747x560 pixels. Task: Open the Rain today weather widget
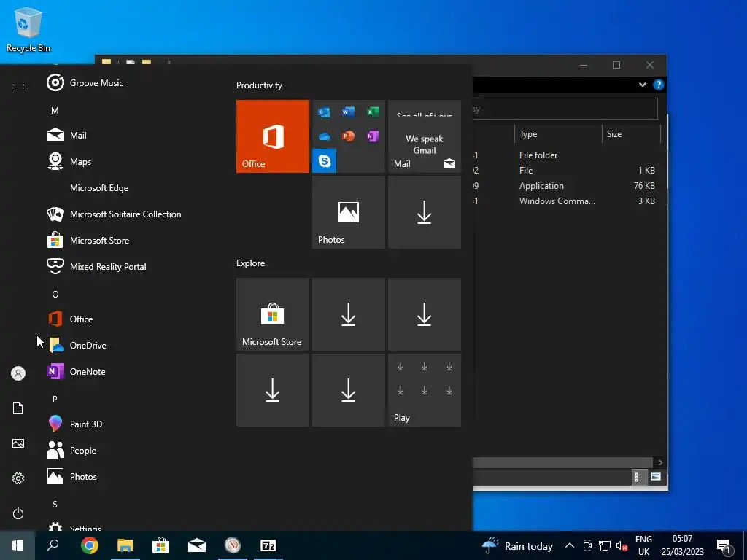pyautogui.click(x=518, y=545)
